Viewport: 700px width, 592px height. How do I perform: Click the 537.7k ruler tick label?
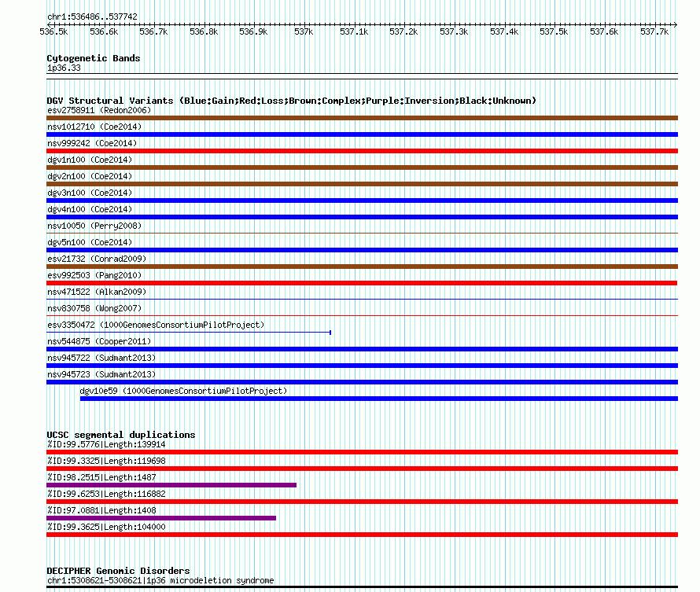pyautogui.click(x=654, y=31)
